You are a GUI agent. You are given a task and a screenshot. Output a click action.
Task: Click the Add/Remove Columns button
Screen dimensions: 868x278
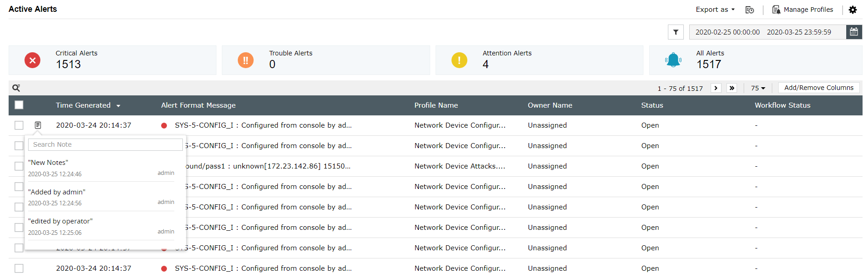(819, 88)
